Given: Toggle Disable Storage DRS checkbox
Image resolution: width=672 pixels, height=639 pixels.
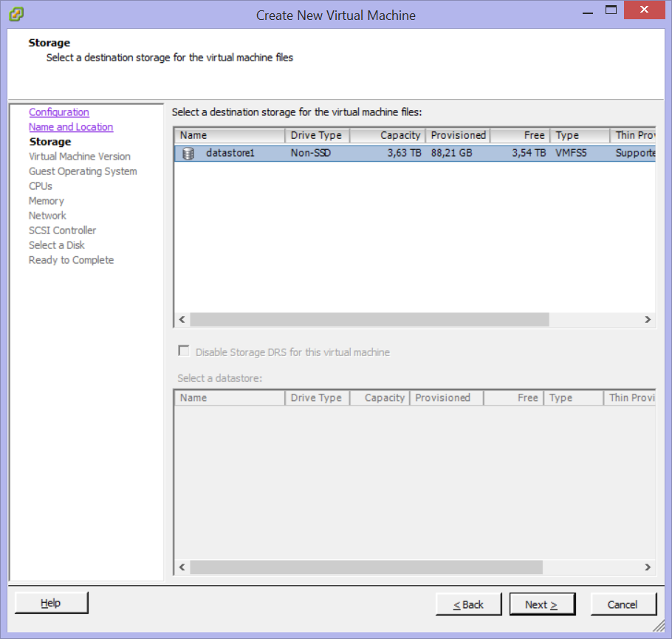Looking at the screenshot, I should point(183,351).
